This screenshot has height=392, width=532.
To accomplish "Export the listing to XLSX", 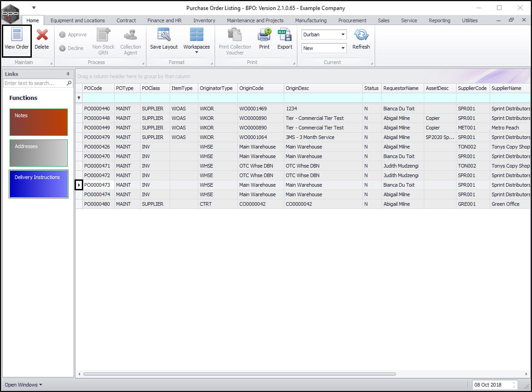I will click(x=285, y=40).
